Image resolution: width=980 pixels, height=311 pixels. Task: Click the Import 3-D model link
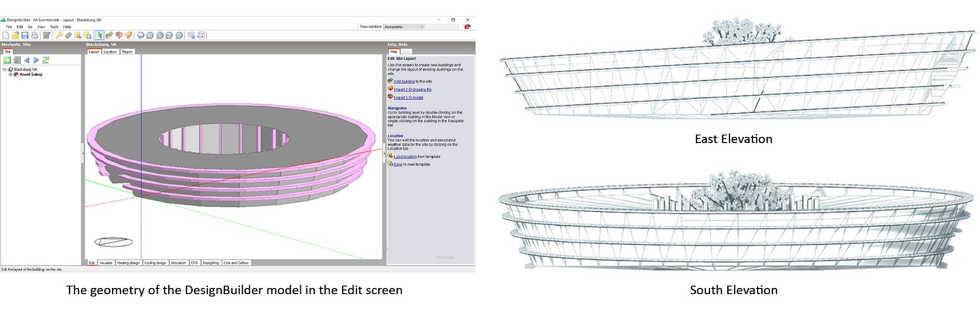coord(408,97)
